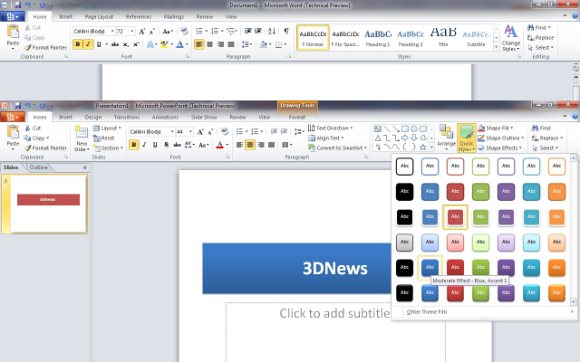Open Shape Effects options
Image resolution: width=580 pixels, height=362 pixels.
point(500,148)
